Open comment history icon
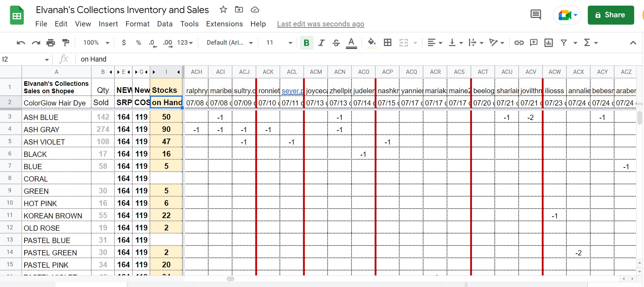 pos(535,15)
